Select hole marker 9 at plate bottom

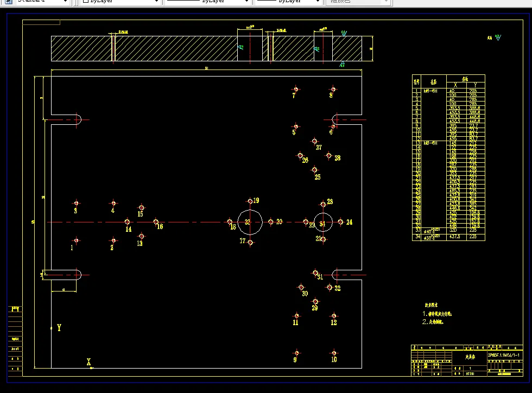(x=296, y=353)
